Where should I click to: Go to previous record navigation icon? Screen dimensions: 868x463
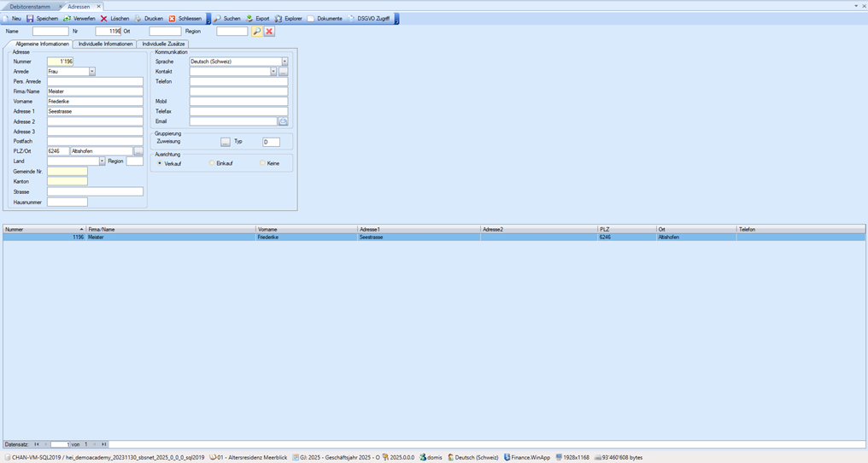46,444
